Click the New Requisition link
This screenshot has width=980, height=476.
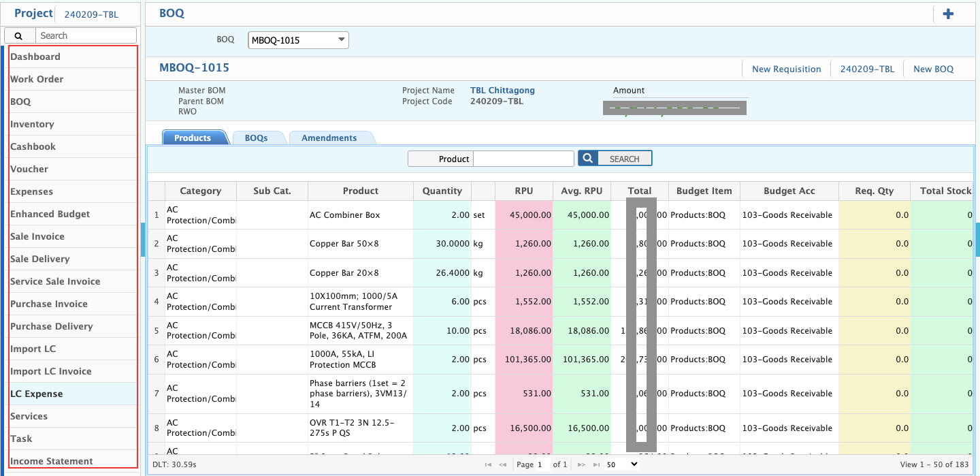click(x=786, y=69)
